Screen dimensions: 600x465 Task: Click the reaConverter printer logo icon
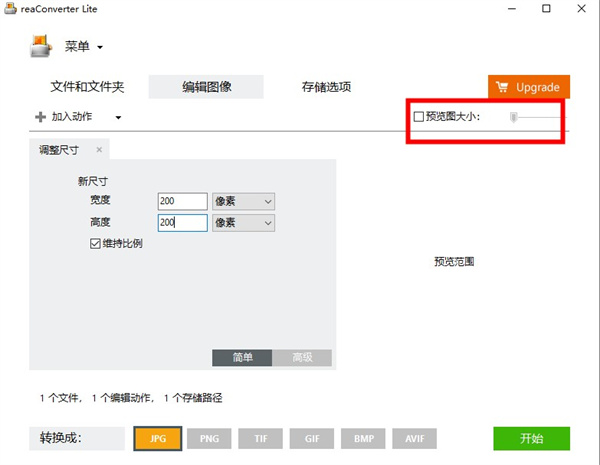click(40, 46)
